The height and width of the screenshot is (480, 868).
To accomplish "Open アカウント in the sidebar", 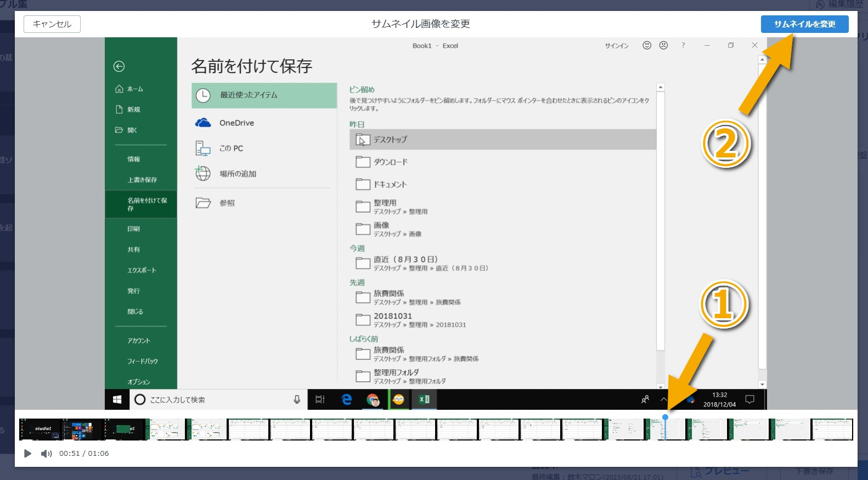I will coord(139,341).
